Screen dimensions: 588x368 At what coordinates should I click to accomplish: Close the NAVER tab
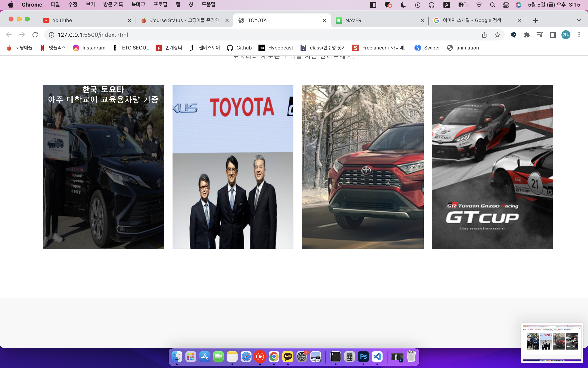click(x=422, y=20)
